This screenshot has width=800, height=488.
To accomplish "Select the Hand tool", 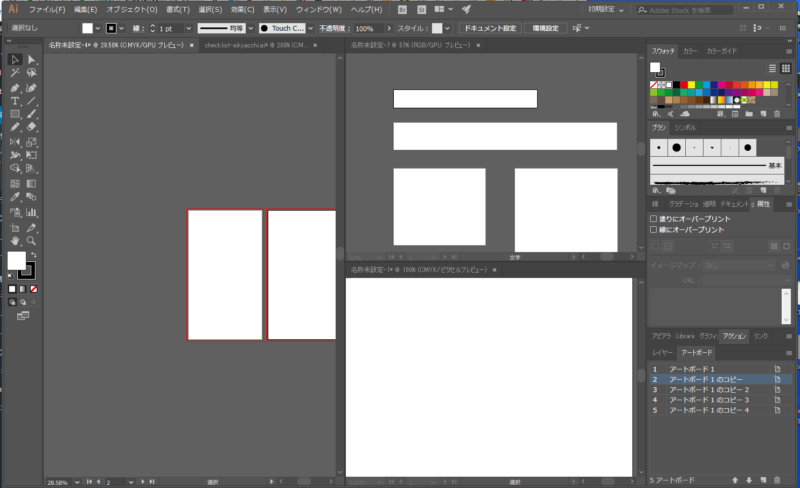I will [15, 241].
